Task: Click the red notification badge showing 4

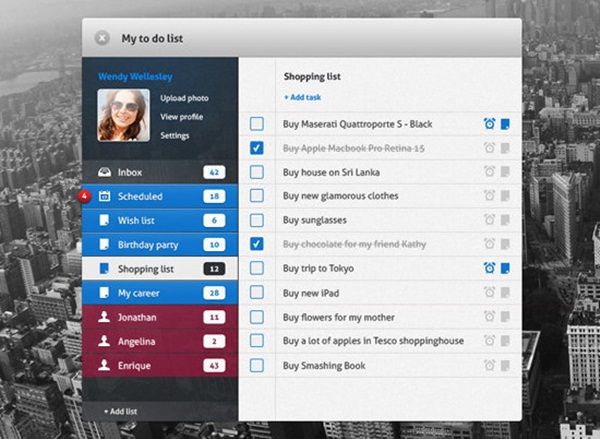Action: point(84,197)
